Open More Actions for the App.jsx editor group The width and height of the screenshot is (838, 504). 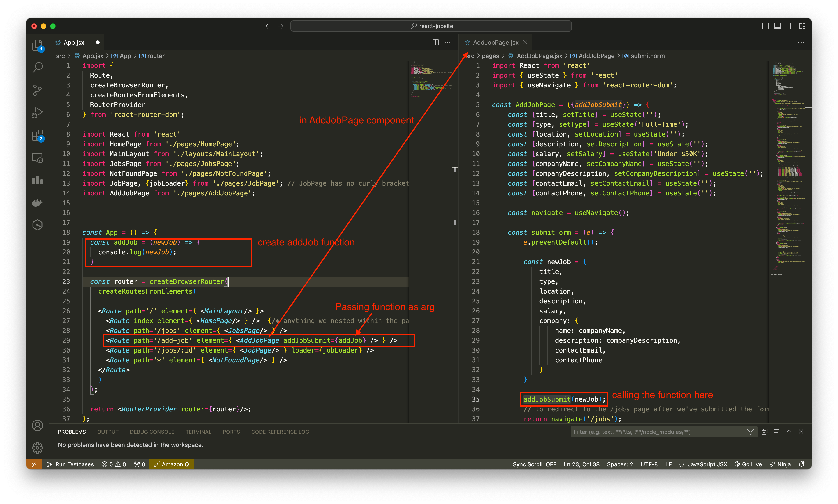point(448,43)
